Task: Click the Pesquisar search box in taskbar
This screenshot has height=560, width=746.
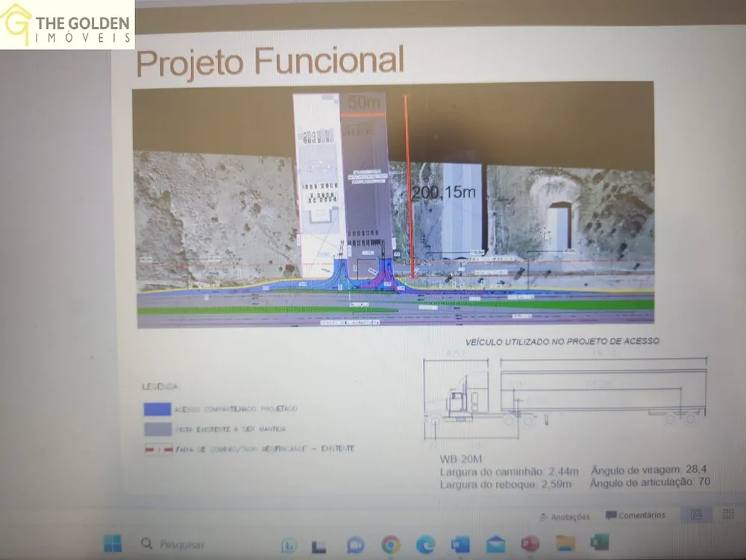Action: coord(173,544)
